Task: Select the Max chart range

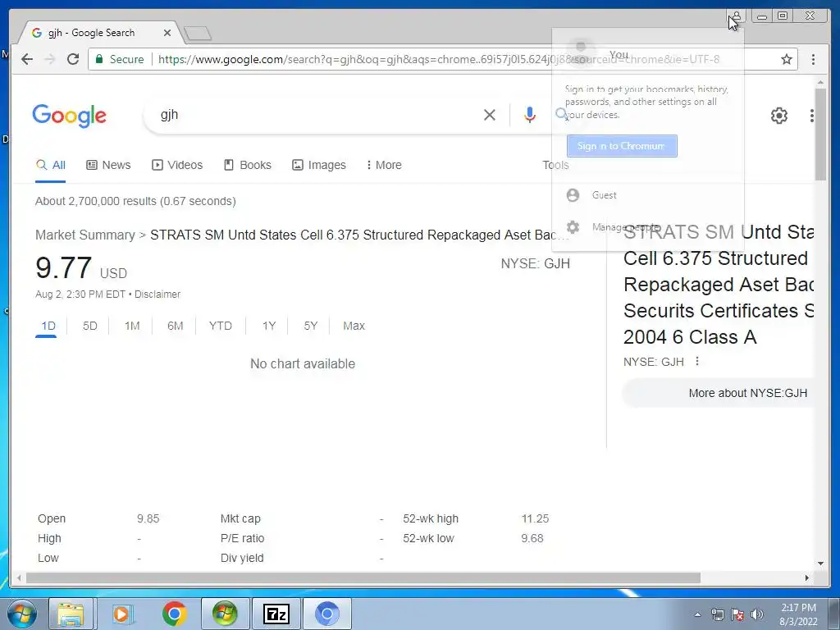Action: pyautogui.click(x=354, y=326)
